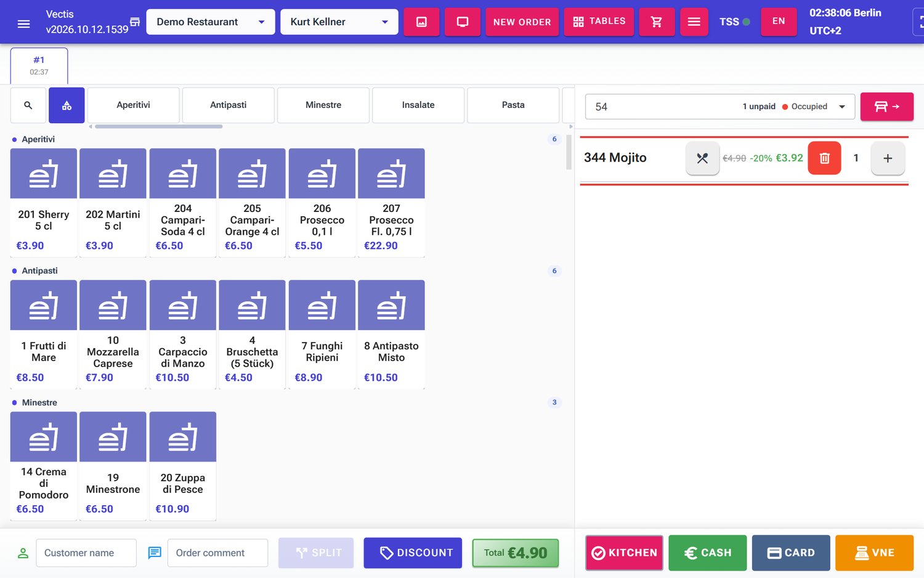Send order to KITCHEN
Viewport: 924px width, 578px height.
click(x=624, y=553)
